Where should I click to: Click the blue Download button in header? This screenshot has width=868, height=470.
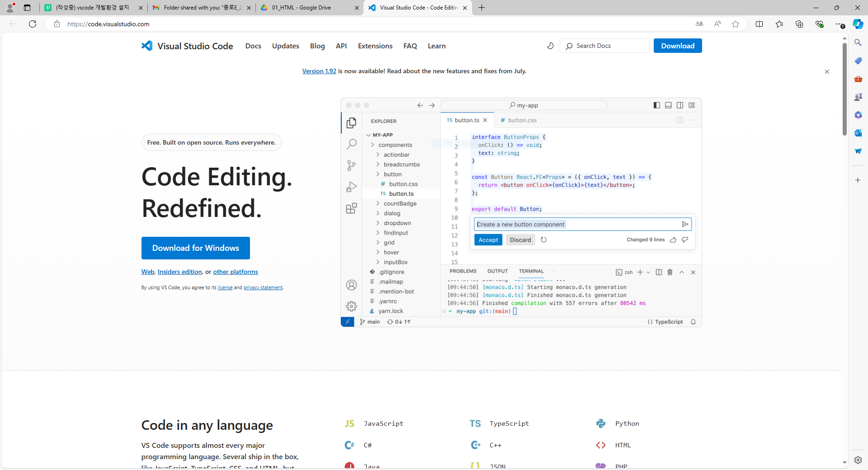(678, 46)
